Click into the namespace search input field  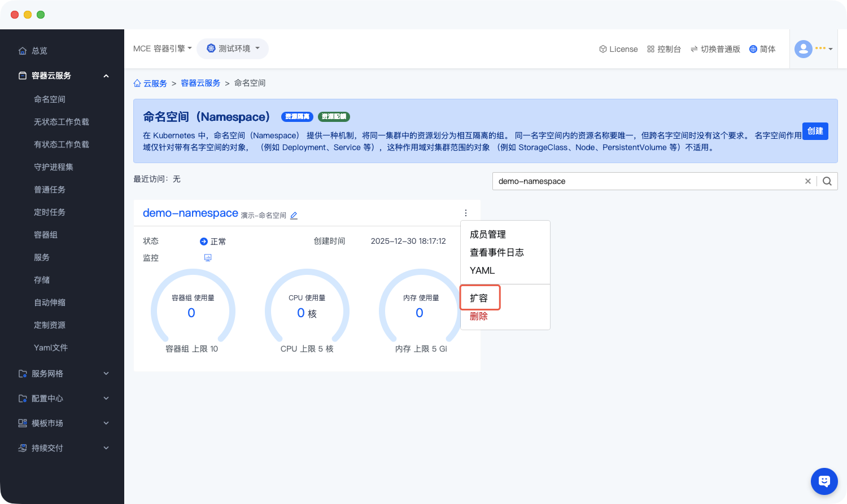tap(644, 181)
